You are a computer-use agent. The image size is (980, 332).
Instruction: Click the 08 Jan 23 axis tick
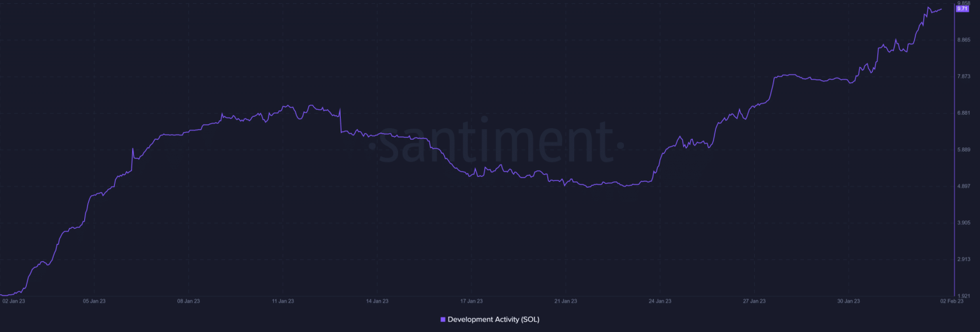pos(188,301)
